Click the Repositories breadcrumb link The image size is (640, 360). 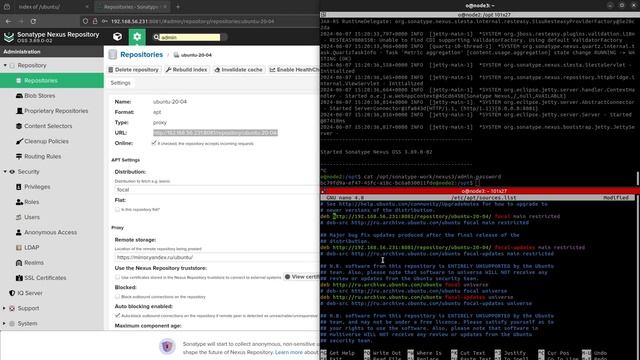coord(142,54)
